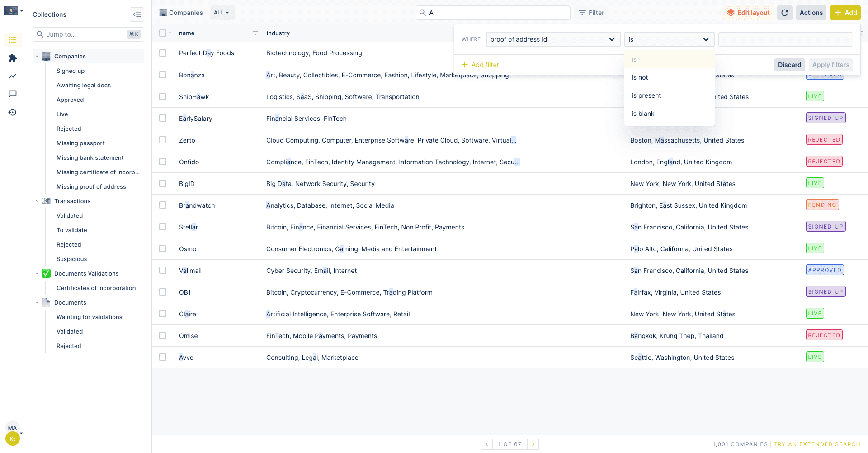Select the checkbox for BigID

163,183
